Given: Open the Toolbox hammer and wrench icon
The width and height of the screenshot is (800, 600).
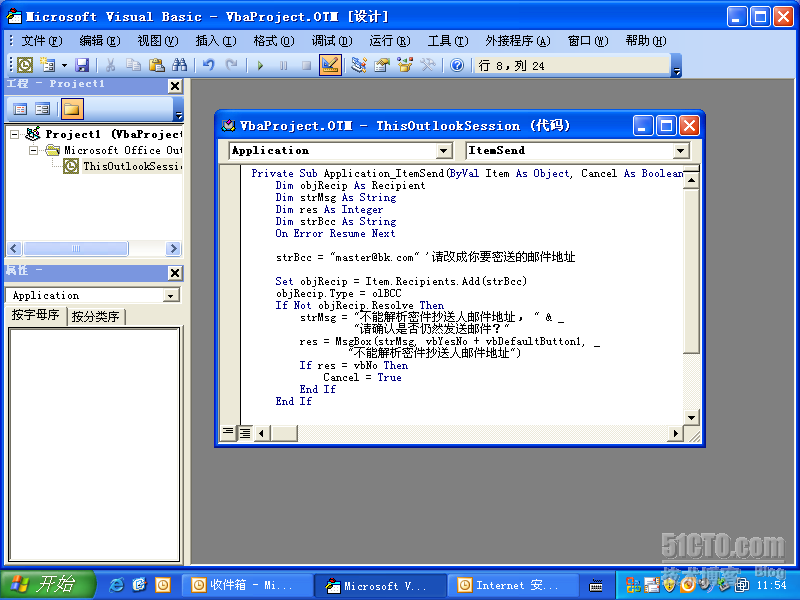Looking at the screenshot, I should (x=428, y=65).
